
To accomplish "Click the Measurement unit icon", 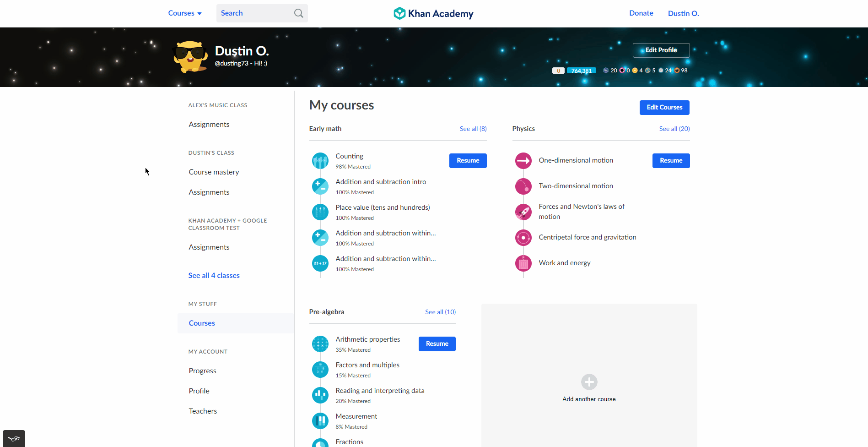I will pyautogui.click(x=320, y=421).
